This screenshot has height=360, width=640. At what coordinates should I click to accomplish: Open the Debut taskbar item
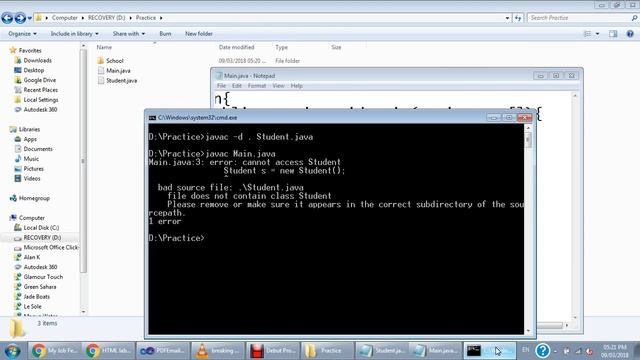click(x=272, y=351)
